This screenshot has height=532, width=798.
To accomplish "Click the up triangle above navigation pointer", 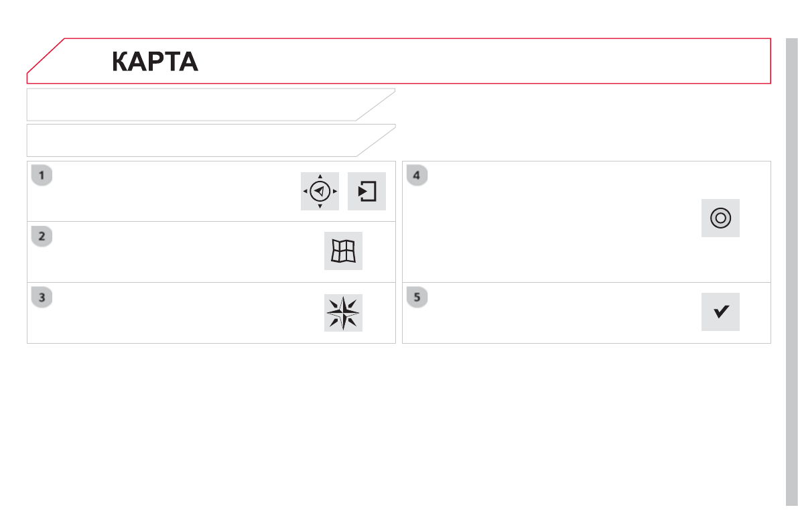I will pos(320,176).
